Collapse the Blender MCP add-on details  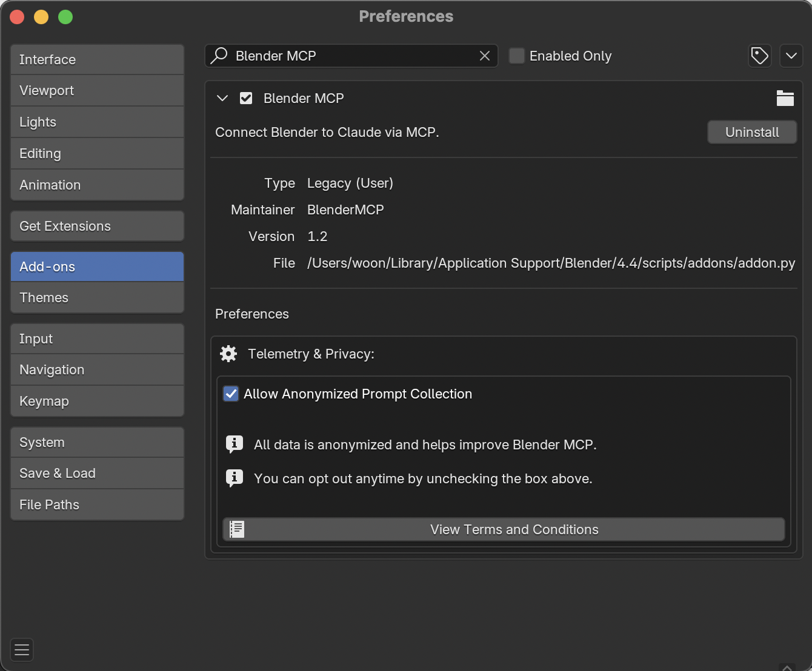222,98
